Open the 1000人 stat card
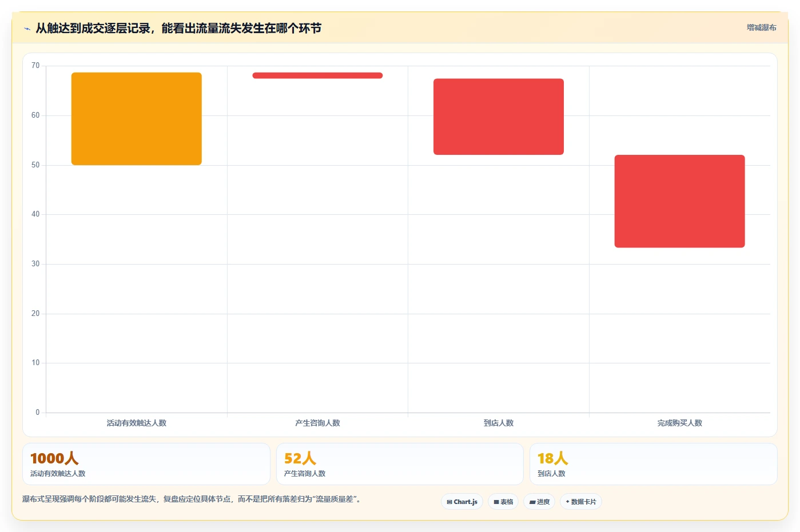800x532 pixels. pyautogui.click(x=146, y=464)
